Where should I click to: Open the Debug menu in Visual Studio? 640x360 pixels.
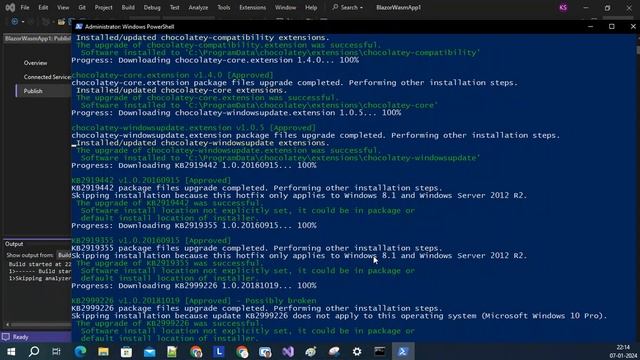152,7
